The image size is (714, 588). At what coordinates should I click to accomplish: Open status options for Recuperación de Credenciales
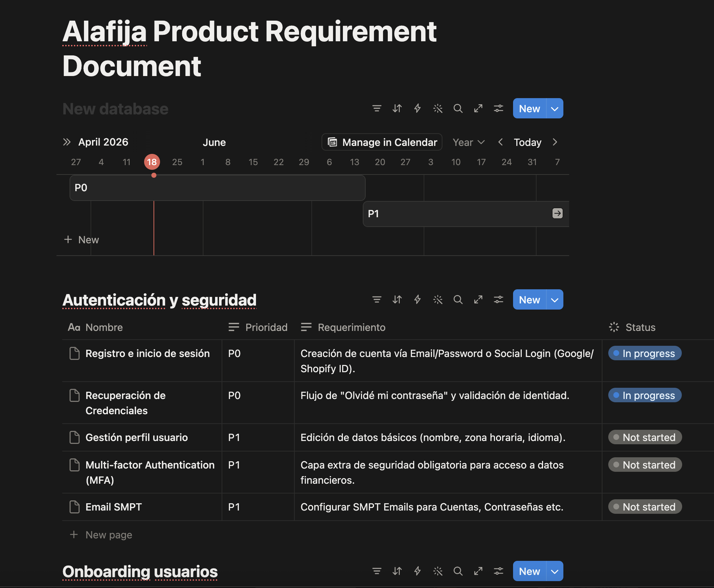tap(645, 395)
